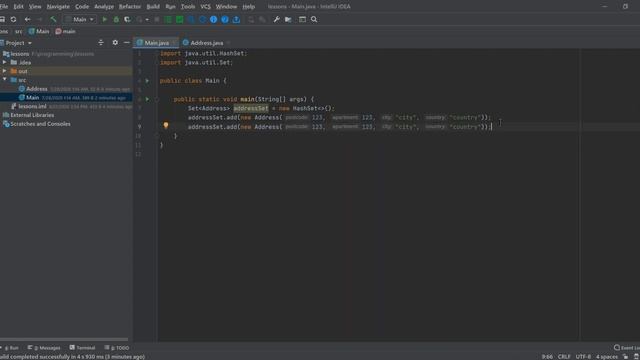
Task: Click the Stop square icon
Action: pyautogui.click(x=157, y=19)
